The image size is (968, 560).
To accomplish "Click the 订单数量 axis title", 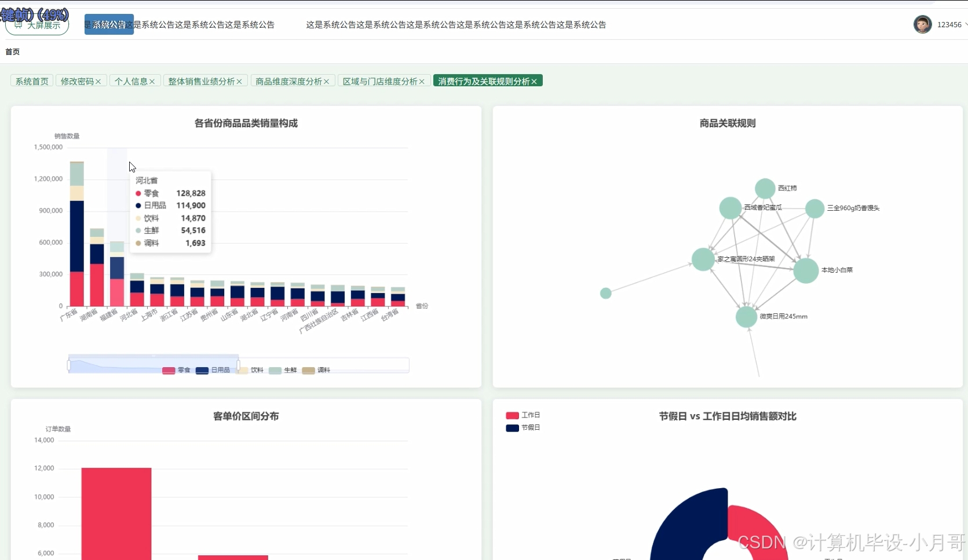I will coord(59,429).
